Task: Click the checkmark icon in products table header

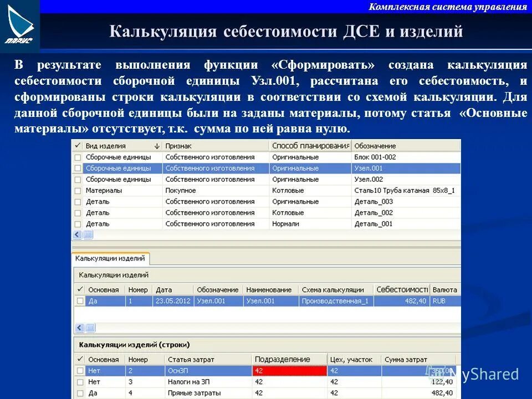Action: [78, 145]
